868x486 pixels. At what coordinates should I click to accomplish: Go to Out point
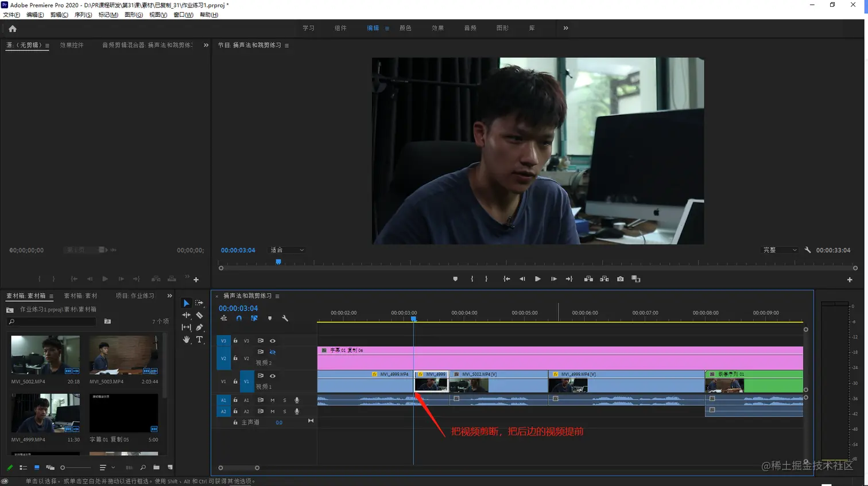[x=569, y=279]
